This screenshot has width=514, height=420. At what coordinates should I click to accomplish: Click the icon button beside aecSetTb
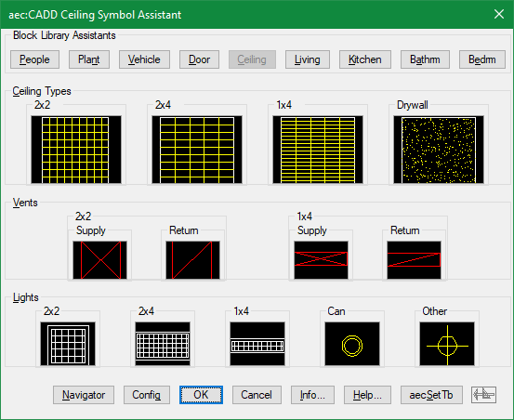click(484, 395)
